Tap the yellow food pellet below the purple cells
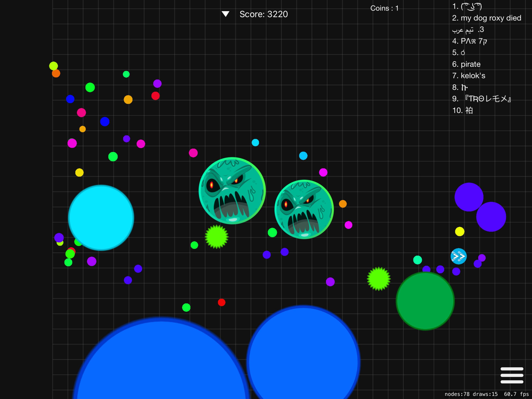The width and height of the screenshot is (532, 399). click(459, 231)
